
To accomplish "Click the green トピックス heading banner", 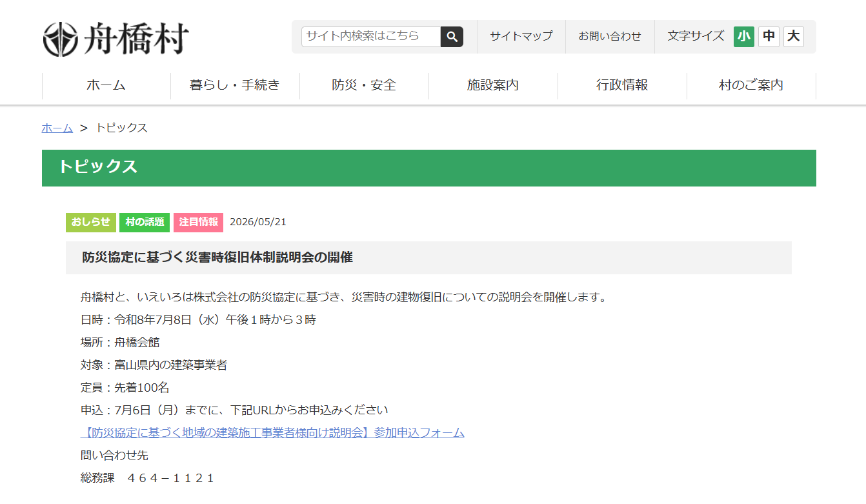I will pyautogui.click(x=429, y=168).
